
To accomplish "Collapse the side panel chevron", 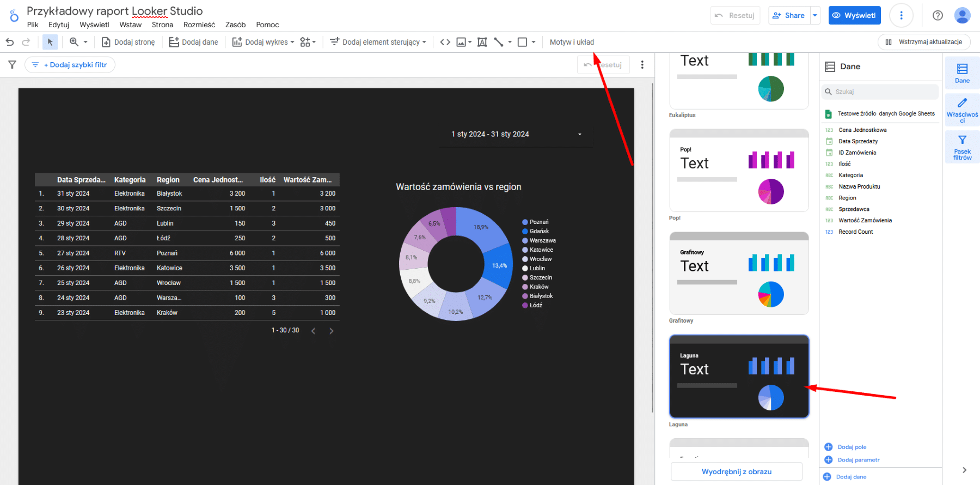I will [964, 470].
